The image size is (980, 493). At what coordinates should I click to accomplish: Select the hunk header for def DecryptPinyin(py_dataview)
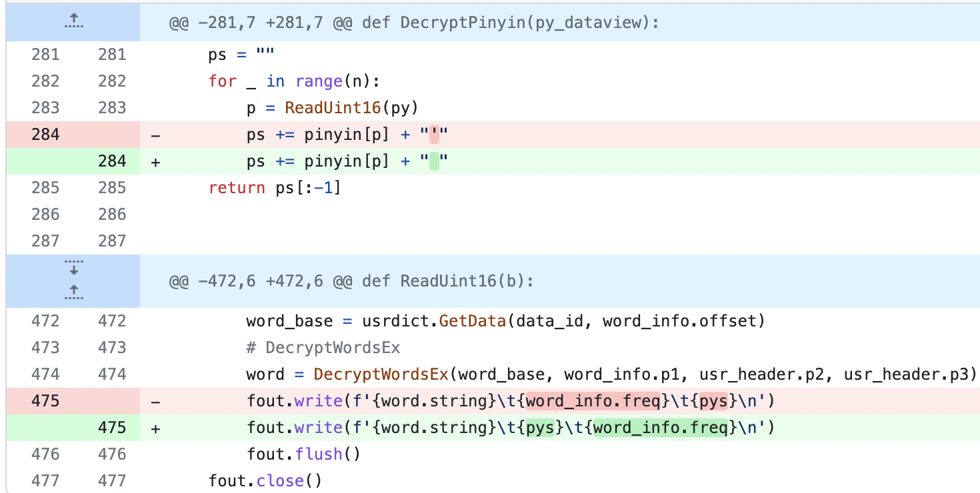point(413,22)
